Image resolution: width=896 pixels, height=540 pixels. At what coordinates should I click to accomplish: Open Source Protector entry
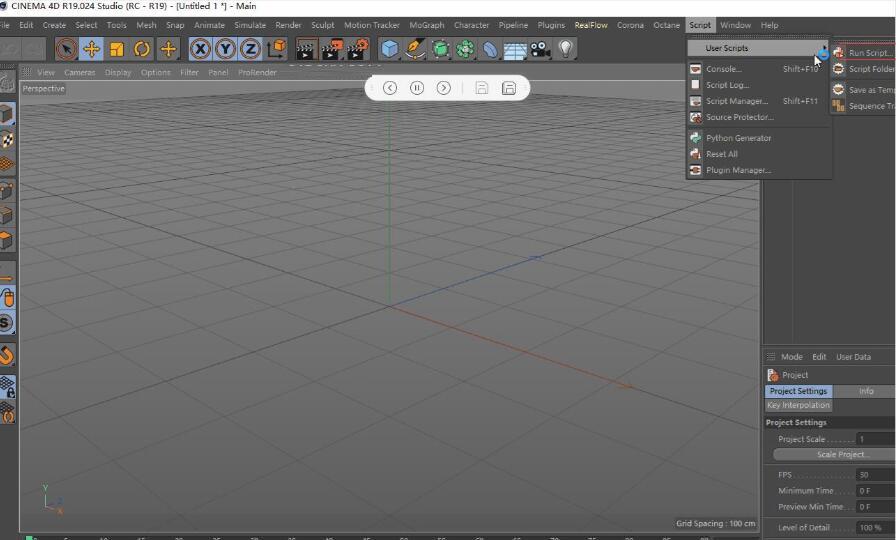point(758,117)
